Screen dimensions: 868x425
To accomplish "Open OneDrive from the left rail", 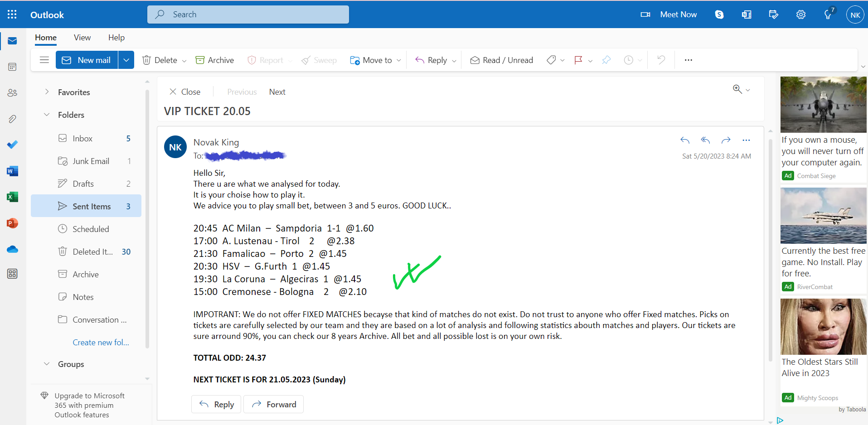I will (12, 249).
